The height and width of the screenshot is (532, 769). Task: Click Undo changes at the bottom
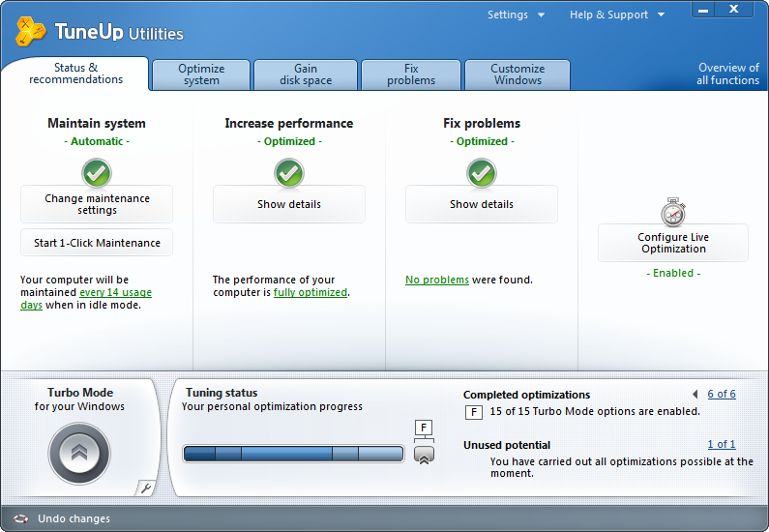(74, 518)
